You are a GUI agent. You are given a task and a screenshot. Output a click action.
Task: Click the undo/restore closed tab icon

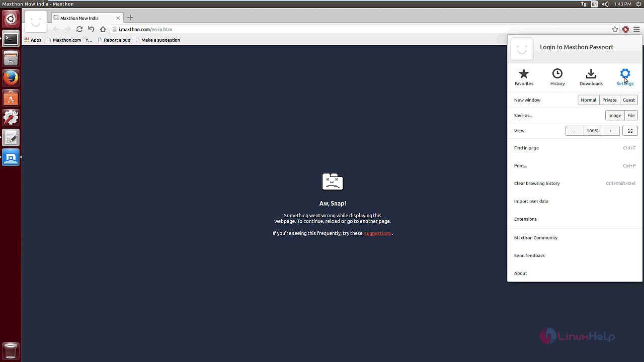tap(91, 29)
